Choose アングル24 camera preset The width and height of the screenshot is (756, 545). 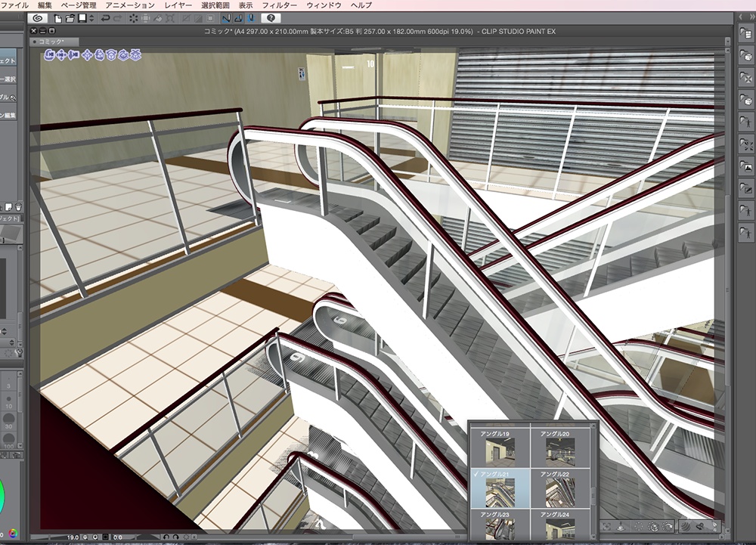coord(559,525)
